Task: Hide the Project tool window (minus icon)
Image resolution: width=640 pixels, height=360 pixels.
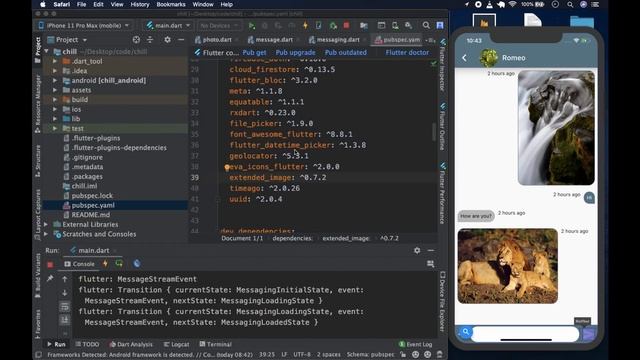Action: coord(181,40)
